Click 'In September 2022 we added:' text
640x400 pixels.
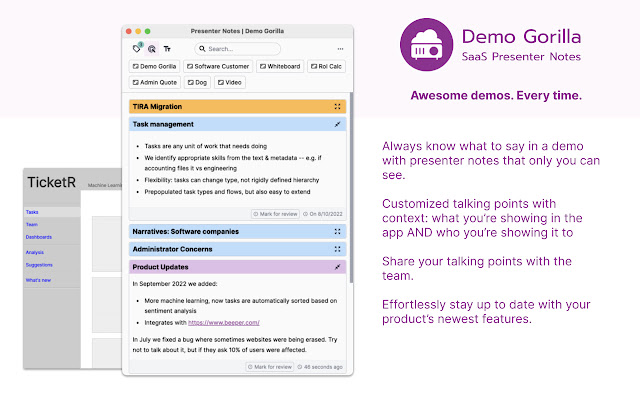pos(175,284)
